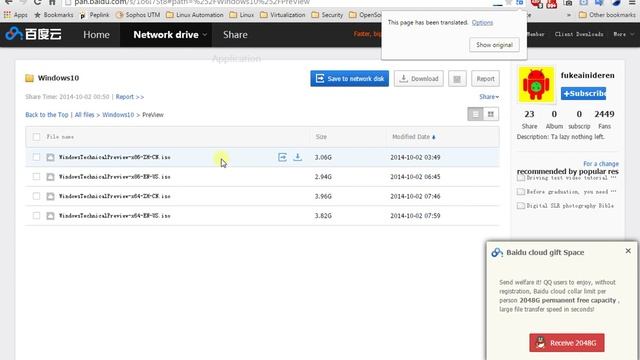The width and height of the screenshot is (640, 360).
Task: Click the QR code button beside Download
Action: coord(457,79)
